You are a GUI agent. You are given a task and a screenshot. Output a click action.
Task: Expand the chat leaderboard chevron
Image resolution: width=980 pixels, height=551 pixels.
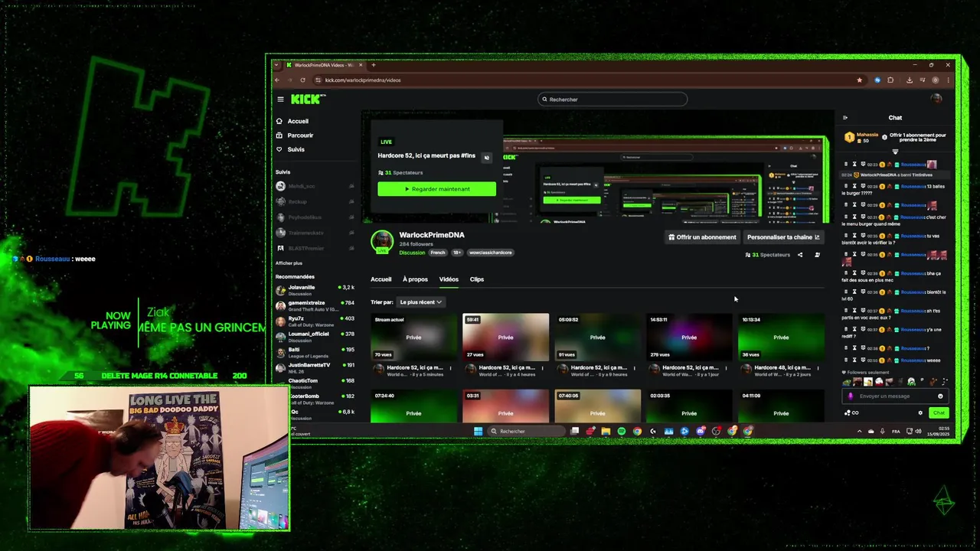pyautogui.click(x=895, y=152)
